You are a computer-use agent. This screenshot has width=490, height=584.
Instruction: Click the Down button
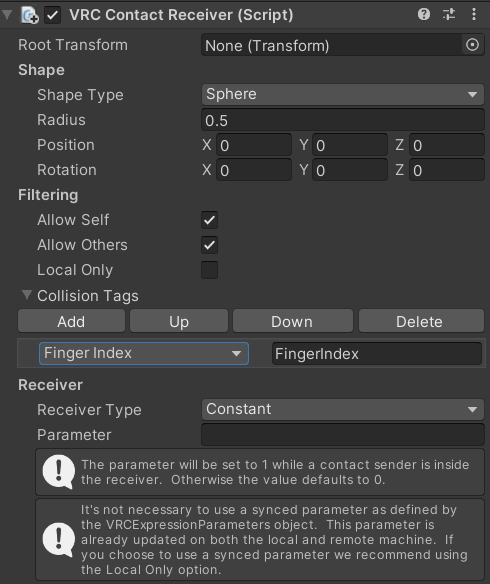click(293, 321)
